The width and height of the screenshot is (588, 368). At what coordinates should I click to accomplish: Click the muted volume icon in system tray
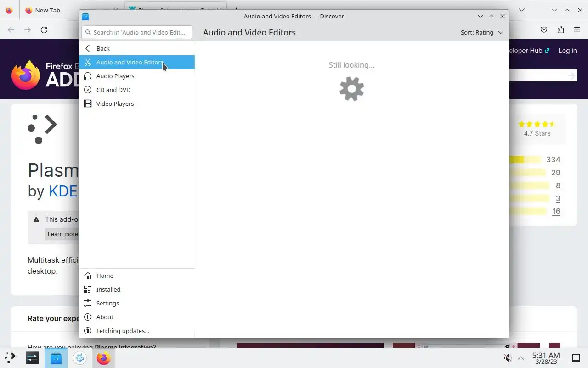pos(508,358)
